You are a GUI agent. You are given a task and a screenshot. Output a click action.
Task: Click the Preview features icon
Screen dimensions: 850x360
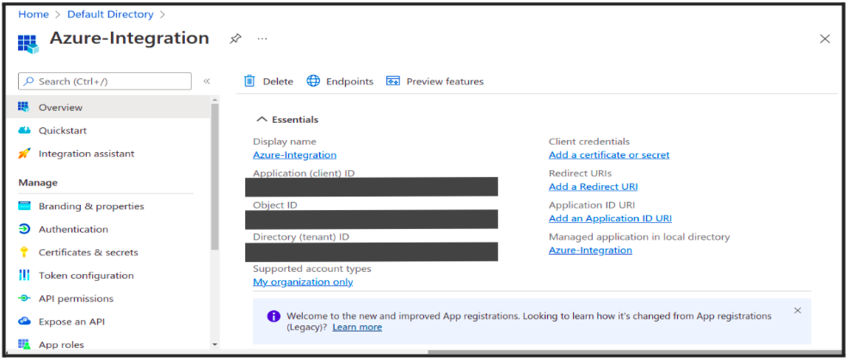[x=392, y=81]
